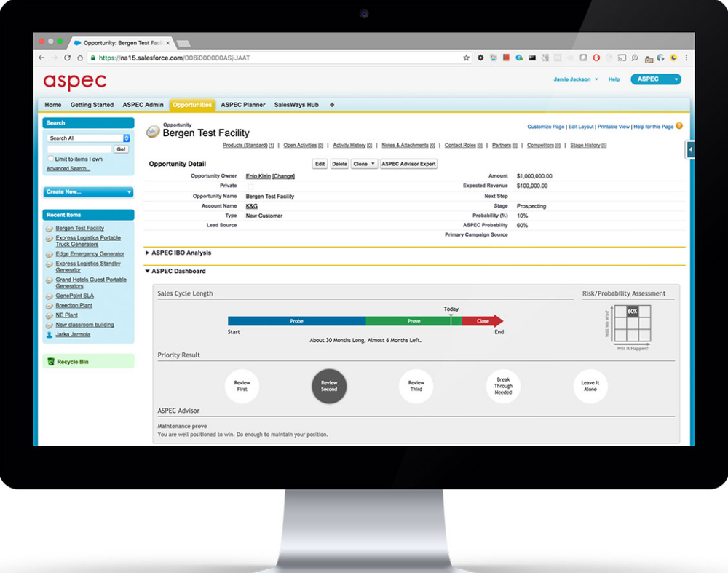Click the Delete button

click(x=339, y=164)
